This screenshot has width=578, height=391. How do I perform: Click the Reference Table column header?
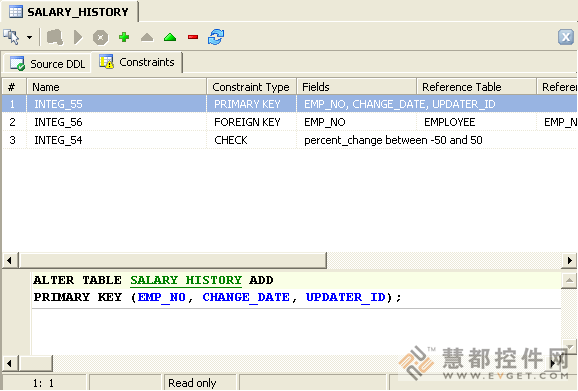click(477, 87)
